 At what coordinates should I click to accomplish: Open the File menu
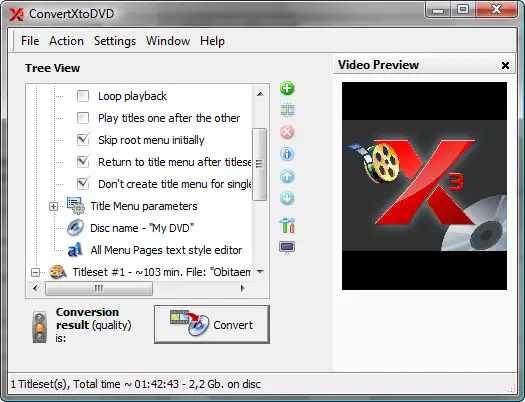point(30,41)
